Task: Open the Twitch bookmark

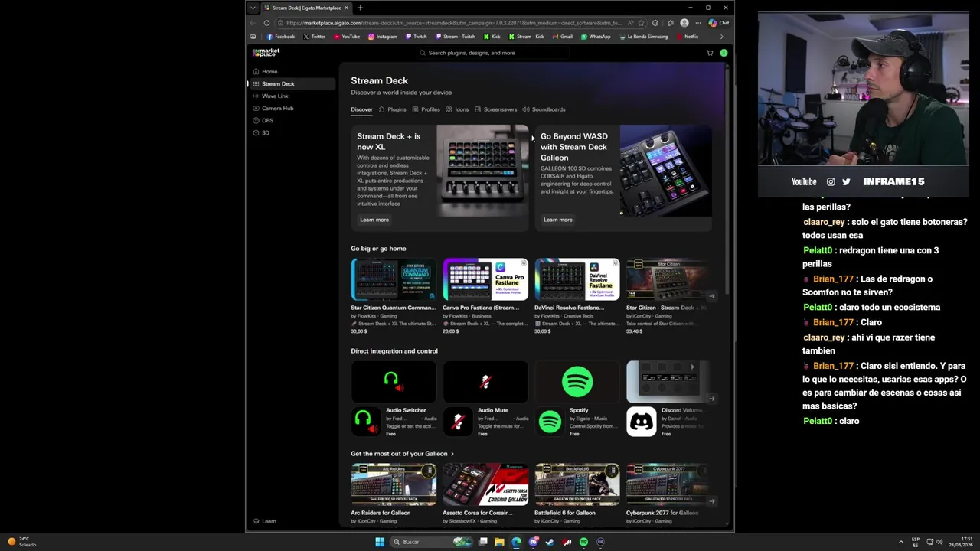Action: coord(416,37)
